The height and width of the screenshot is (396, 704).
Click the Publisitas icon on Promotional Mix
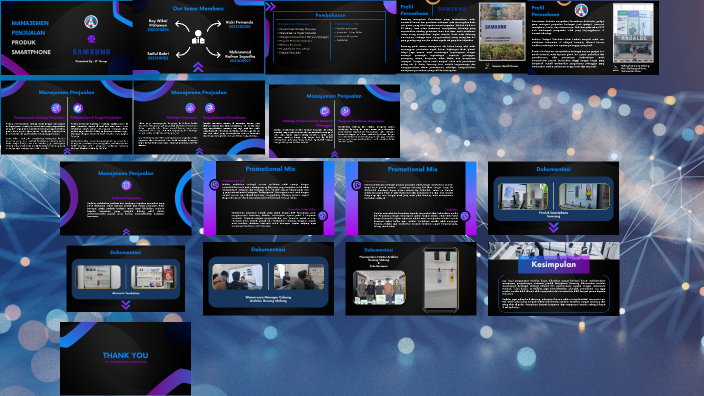(x=465, y=216)
